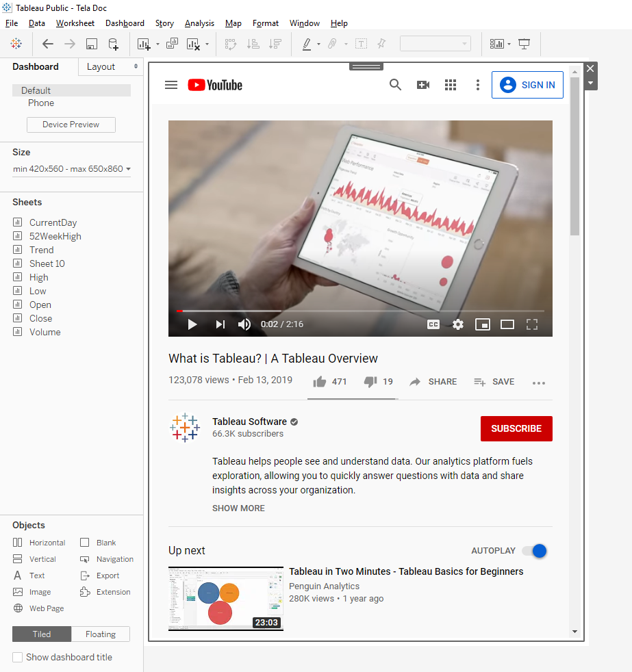Expand the Layout tab pane switcher arrows
The image size is (632, 672).
(x=136, y=66)
